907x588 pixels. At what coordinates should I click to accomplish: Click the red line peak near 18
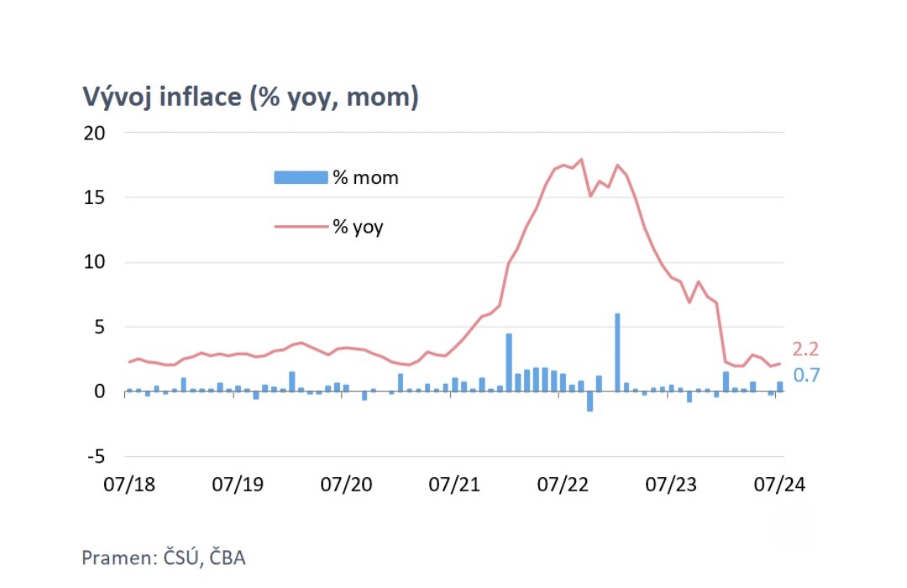(x=581, y=159)
